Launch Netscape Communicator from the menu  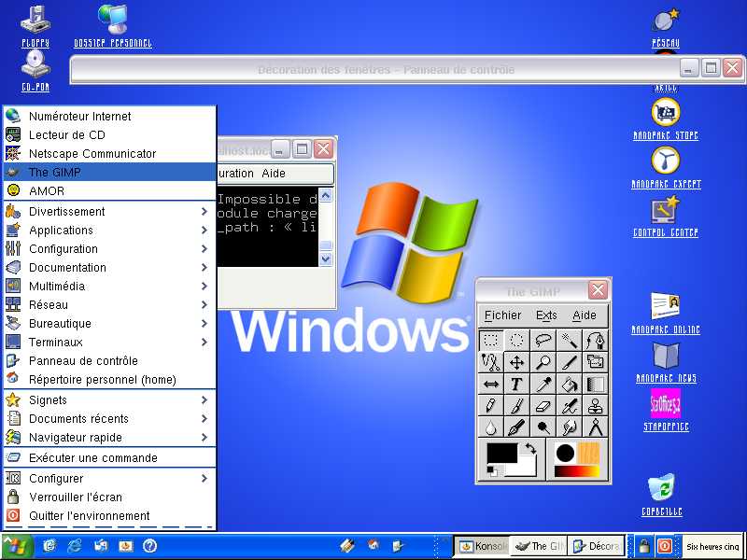[x=109, y=153]
